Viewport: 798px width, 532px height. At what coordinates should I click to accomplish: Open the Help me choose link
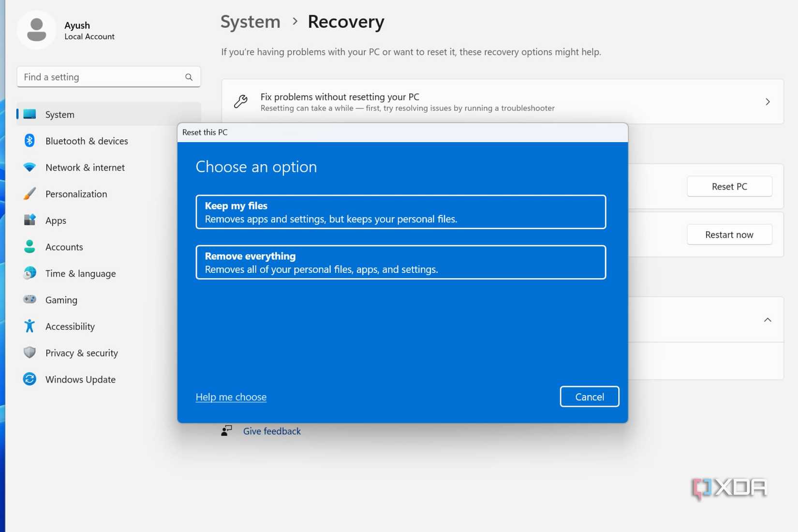pos(231,397)
